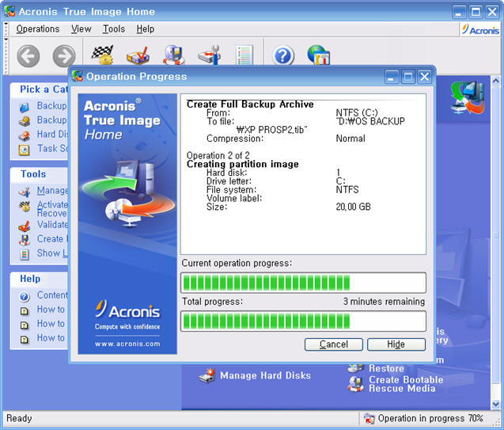Click the Ready status bar text
This screenshot has width=504, height=430.
[x=19, y=418]
